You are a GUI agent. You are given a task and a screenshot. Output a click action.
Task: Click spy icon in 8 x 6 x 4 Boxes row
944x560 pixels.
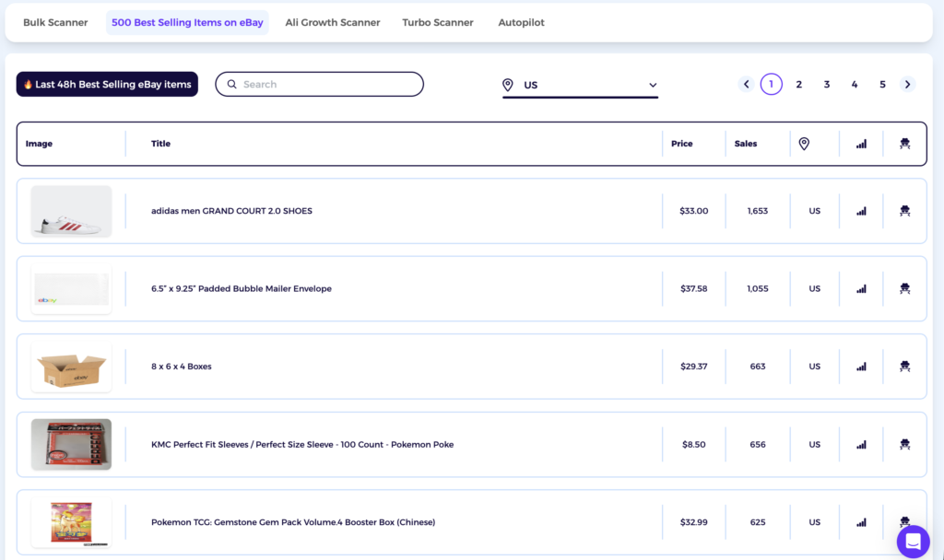[905, 367]
